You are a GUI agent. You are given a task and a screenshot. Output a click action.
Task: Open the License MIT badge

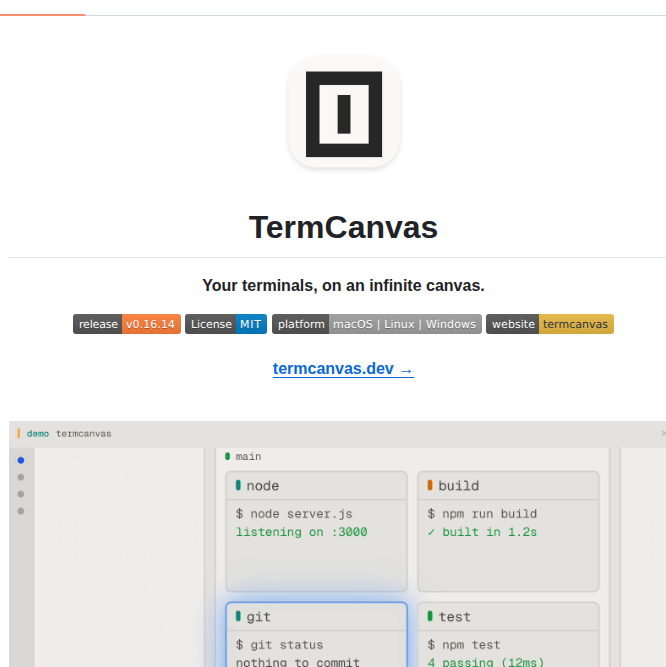pyautogui.click(x=226, y=324)
